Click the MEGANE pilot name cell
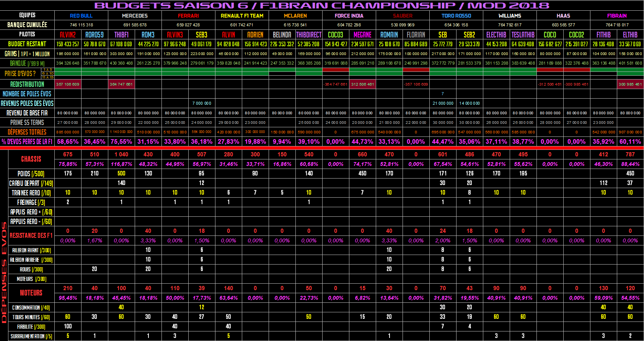Image resolution: width=644 pixels, height=341 pixels. [362, 34]
